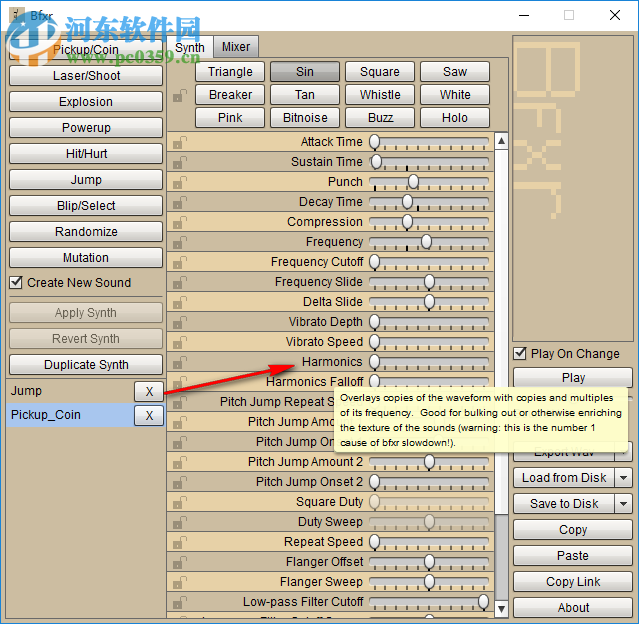Click the Punch slider handle
Screen dimensions: 639x624
[x=413, y=182]
